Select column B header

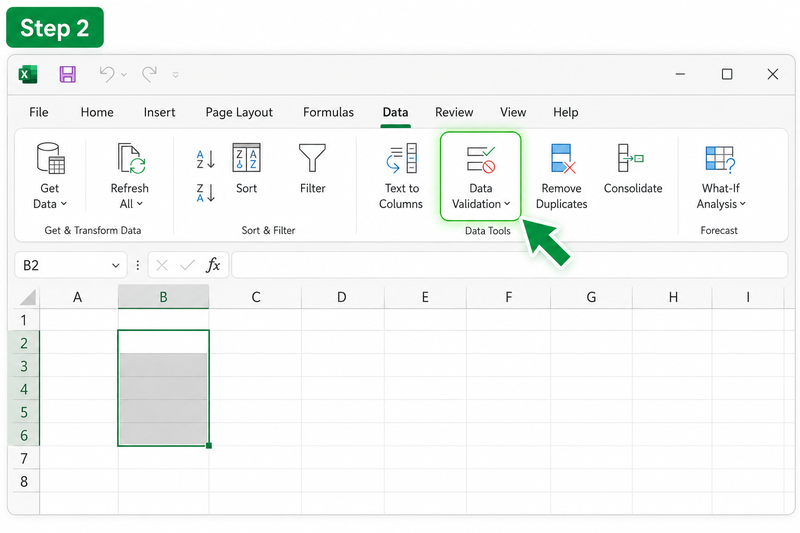(x=163, y=297)
